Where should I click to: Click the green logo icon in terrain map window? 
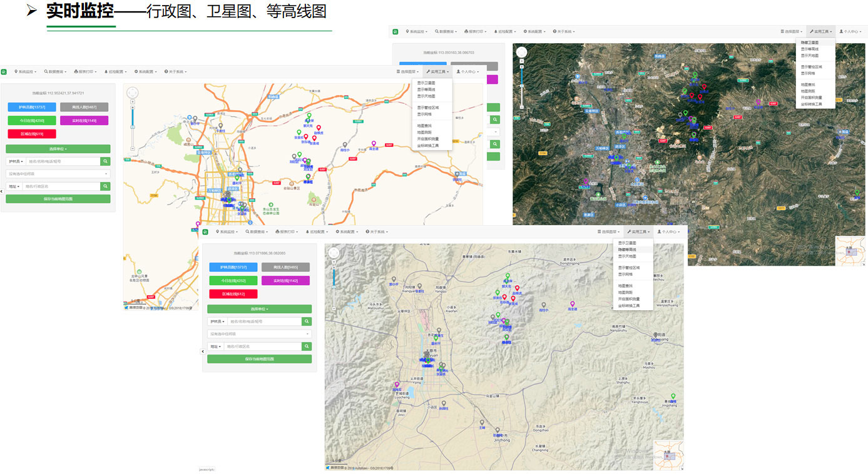205,232
